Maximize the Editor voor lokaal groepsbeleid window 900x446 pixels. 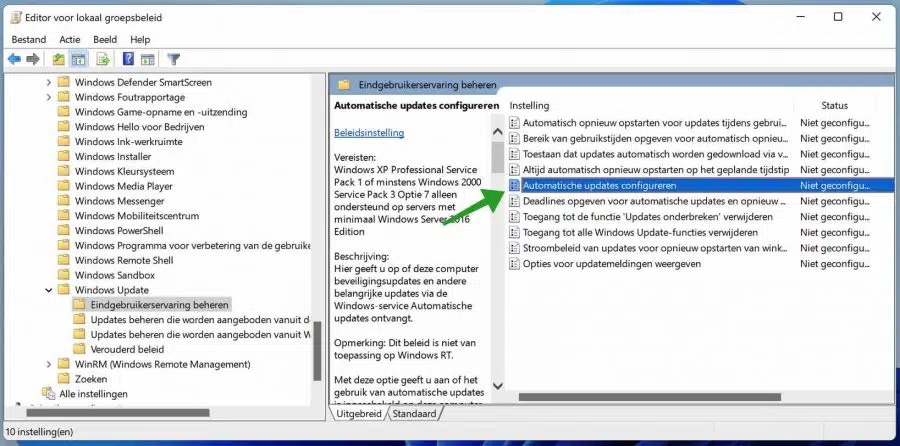pos(838,17)
